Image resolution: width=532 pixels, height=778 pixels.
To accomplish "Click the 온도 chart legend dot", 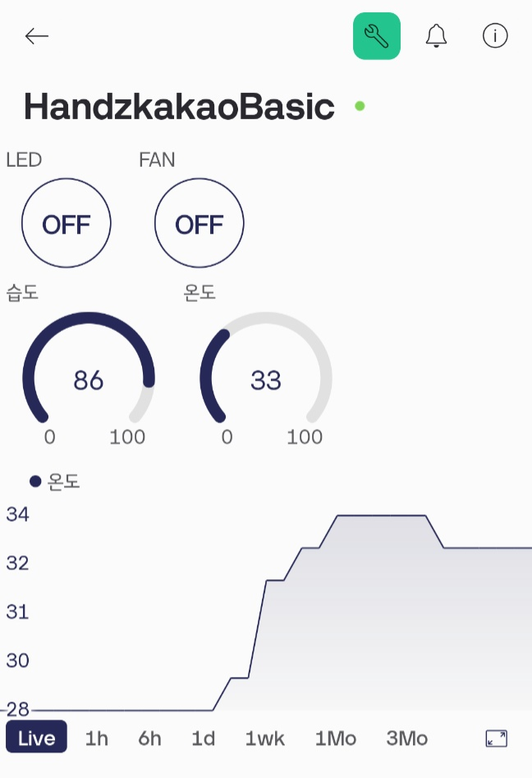I will click(35, 481).
